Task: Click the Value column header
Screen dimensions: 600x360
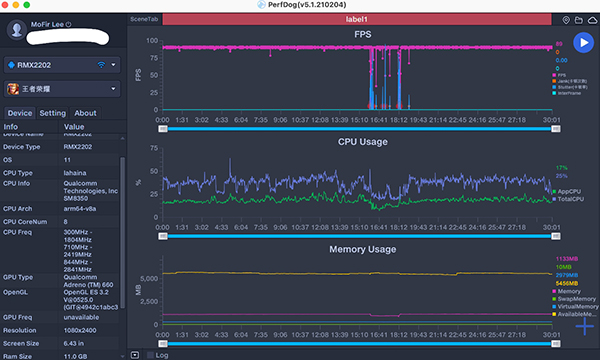Action: coord(74,127)
